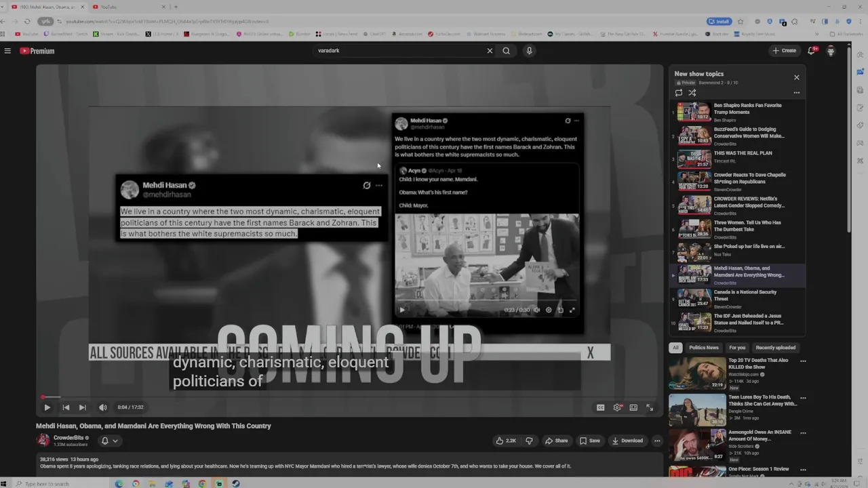Open options for Teen Lures Boy video
The width and height of the screenshot is (868, 488).
[x=803, y=398]
